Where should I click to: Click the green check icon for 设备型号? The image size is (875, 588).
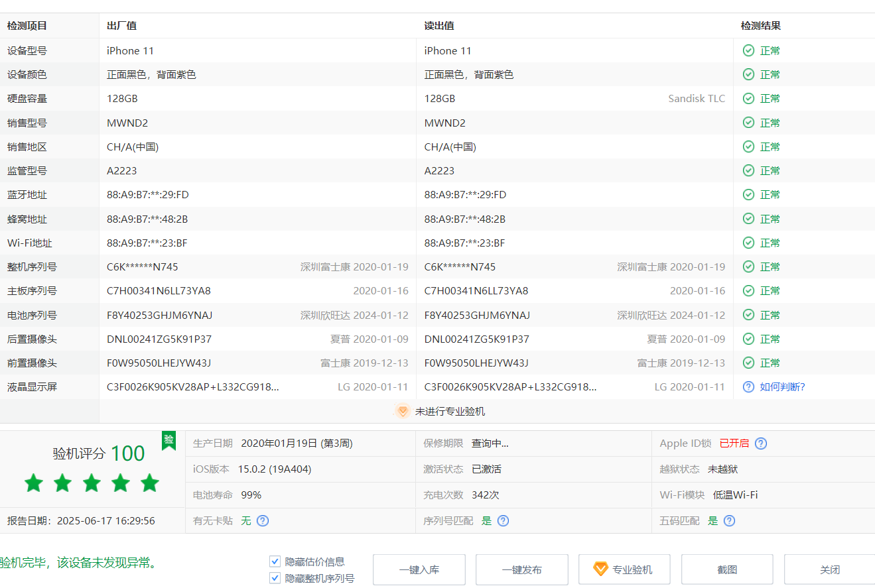(x=748, y=50)
